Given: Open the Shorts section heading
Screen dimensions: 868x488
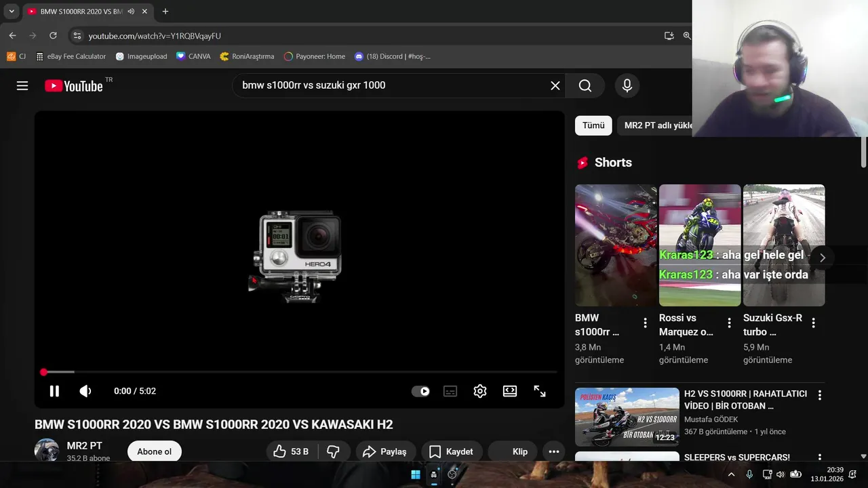Looking at the screenshot, I should click(613, 163).
